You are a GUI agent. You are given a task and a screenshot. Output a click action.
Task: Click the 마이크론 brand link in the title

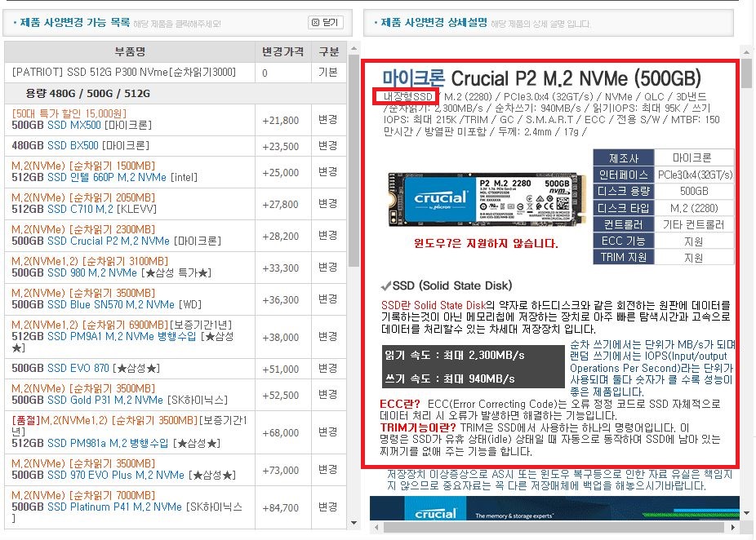click(413, 78)
